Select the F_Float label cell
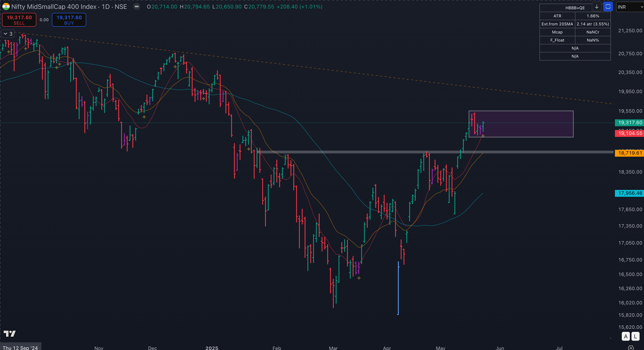The width and height of the screenshot is (644, 350). pos(557,40)
